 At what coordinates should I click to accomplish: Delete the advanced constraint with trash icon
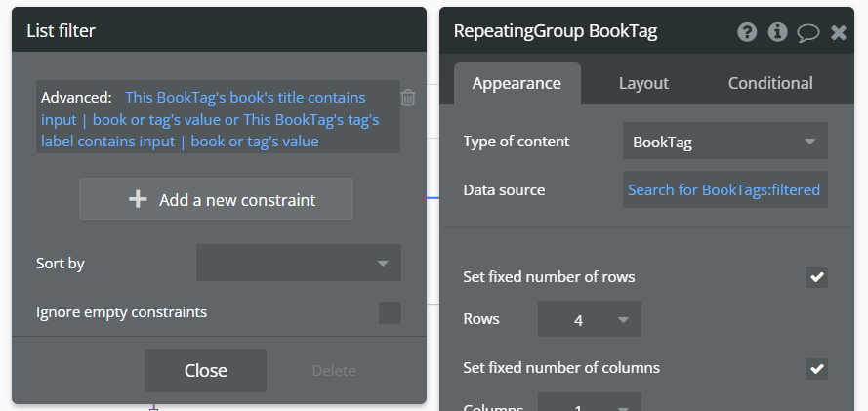pos(408,98)
